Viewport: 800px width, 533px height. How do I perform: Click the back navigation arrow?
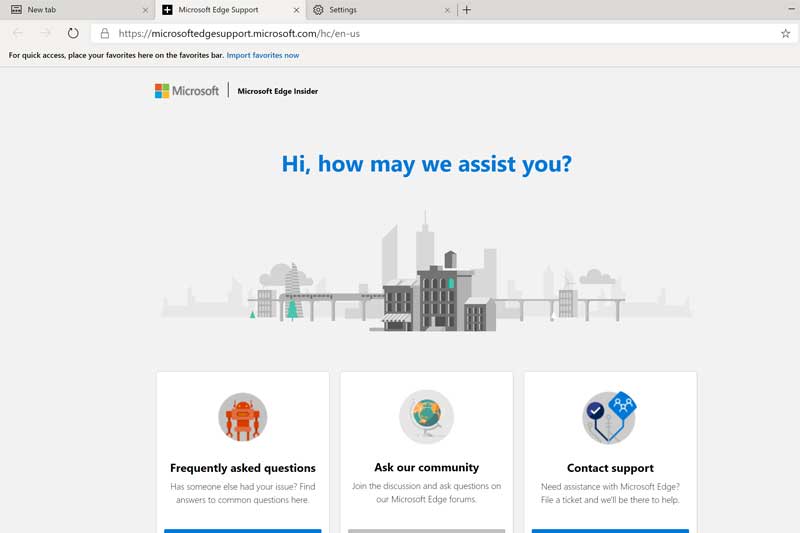(18, 33)
